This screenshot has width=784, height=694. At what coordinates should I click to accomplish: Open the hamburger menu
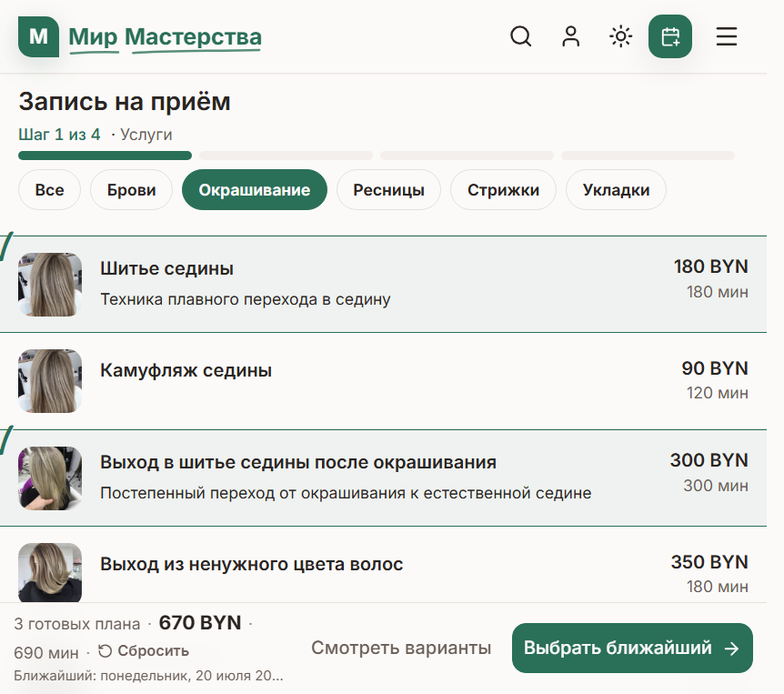pyautogui.click(x=726, y=36)
